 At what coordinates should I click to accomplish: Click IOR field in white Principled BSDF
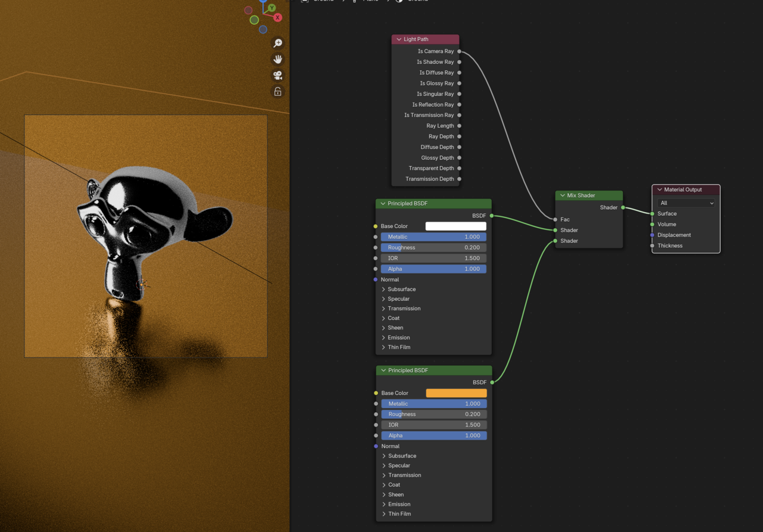tap(433, 259)
